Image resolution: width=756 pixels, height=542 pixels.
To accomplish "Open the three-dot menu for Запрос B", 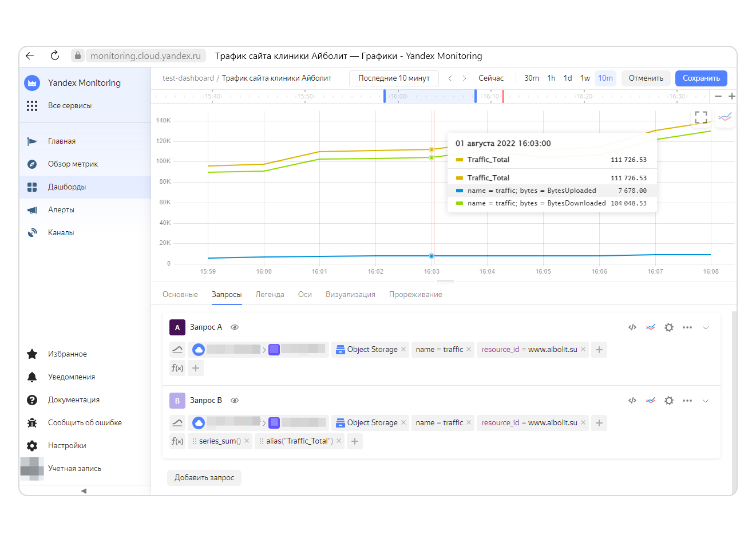I will coord(687,401).
